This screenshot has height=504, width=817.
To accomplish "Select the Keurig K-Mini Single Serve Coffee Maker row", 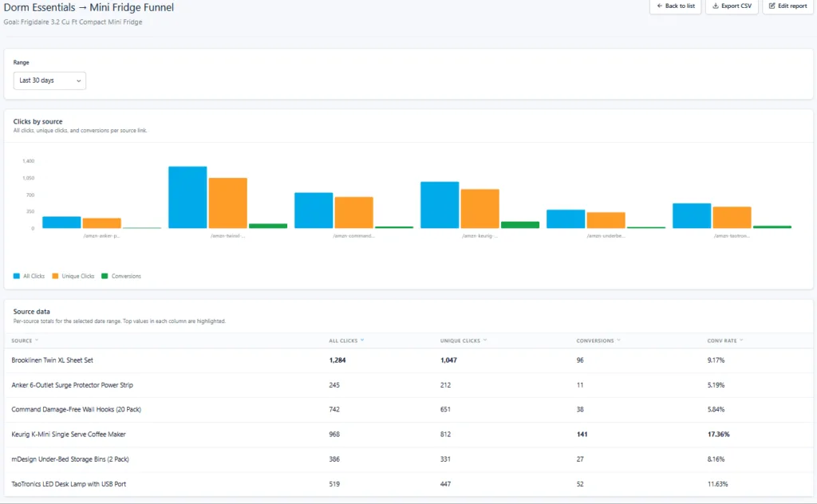I will pyautogui.click(x=408, y=435).
